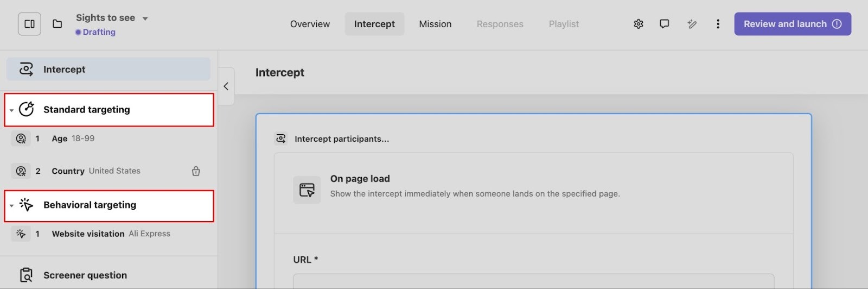Click the lock icon on Country row
The width and height of the screenshot is (868, 289).
point(196,171)
